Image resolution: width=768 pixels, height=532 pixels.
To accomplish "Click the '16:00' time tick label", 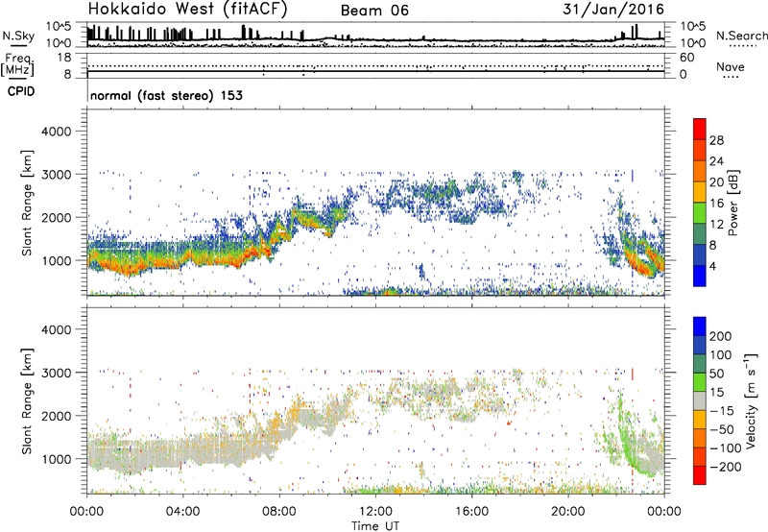I will (471, 512).
